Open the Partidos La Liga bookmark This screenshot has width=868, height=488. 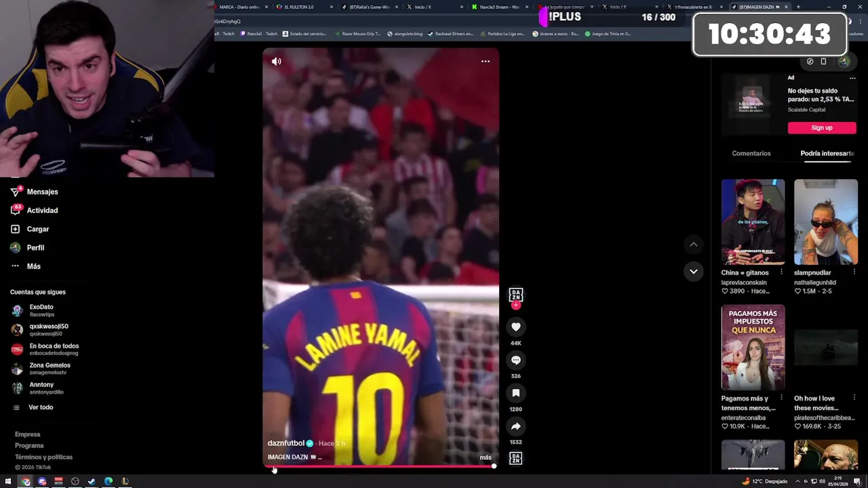(x=502, y=33)
